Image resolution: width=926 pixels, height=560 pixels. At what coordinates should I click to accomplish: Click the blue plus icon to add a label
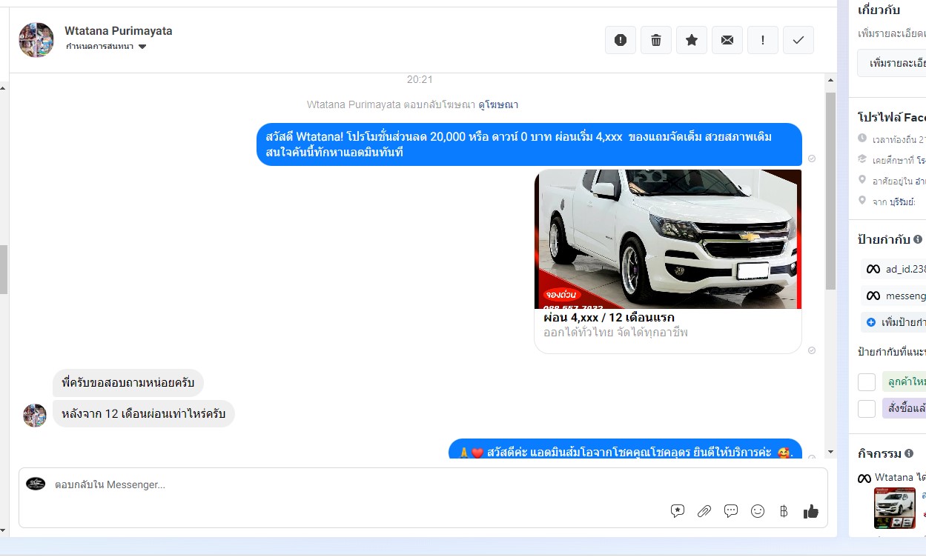871,322
